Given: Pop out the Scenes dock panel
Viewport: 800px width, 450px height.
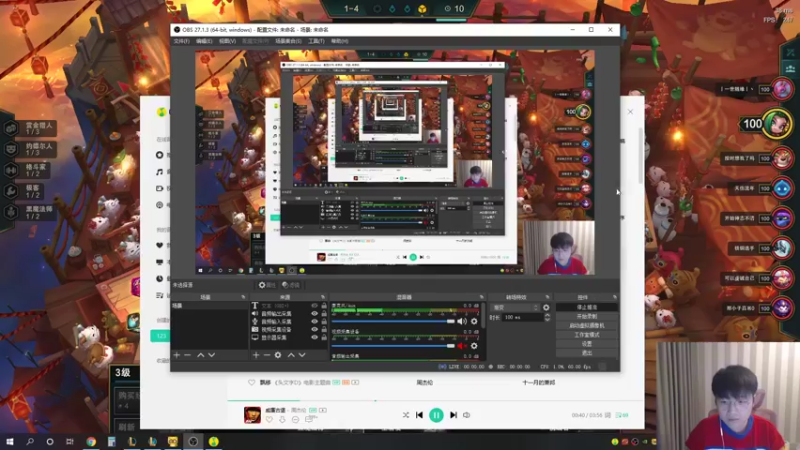Looking at the screenshot, I should coord(243,297).
